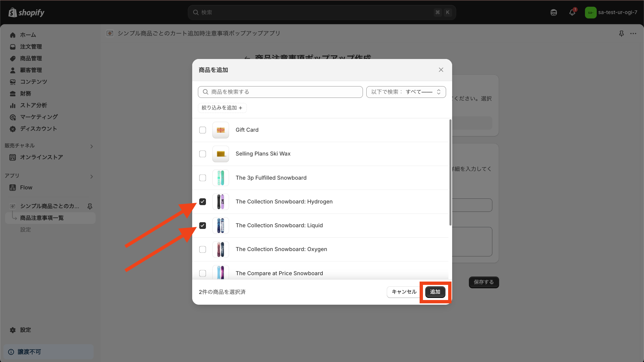Image resolution: width=644 pixels, height=362 pixels.
Task: Open Sidekick assistant icon in top bar
Action: point(554,12)
